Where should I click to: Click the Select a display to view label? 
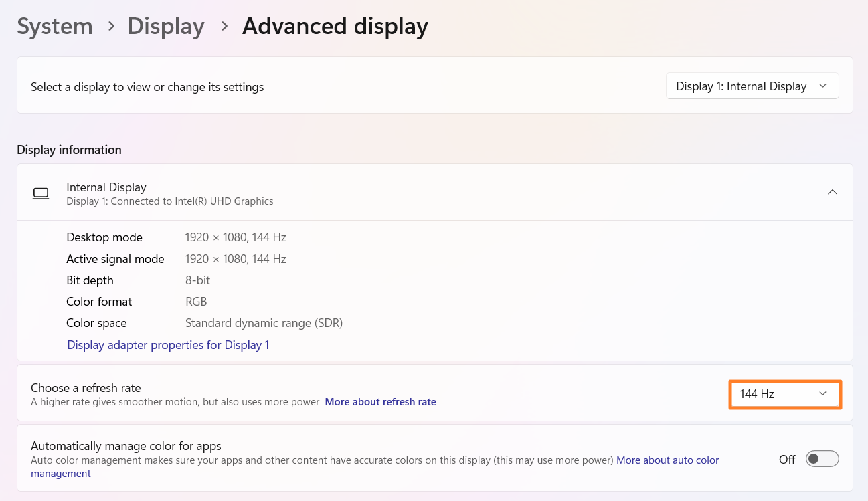point(147,87)
